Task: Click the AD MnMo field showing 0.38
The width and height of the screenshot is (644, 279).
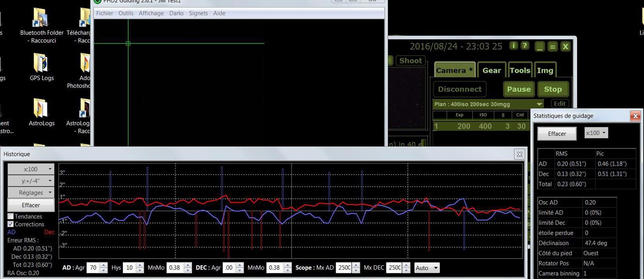Action: 175,268
